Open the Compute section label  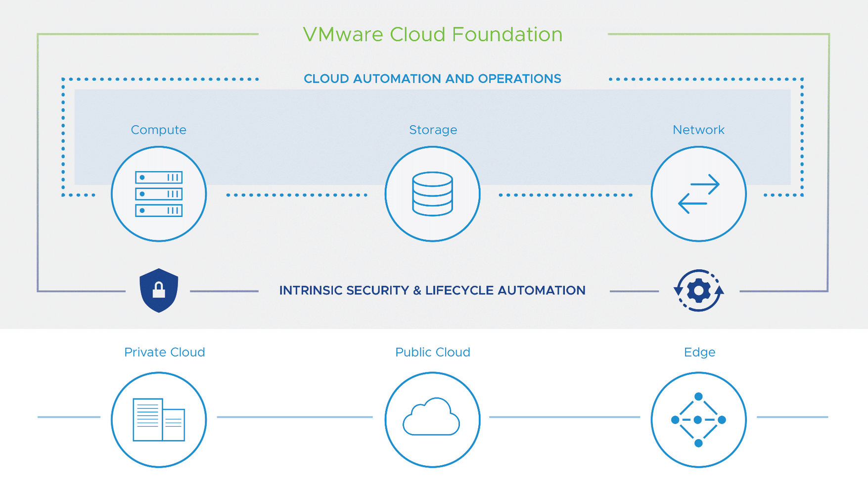pos(158,130)
